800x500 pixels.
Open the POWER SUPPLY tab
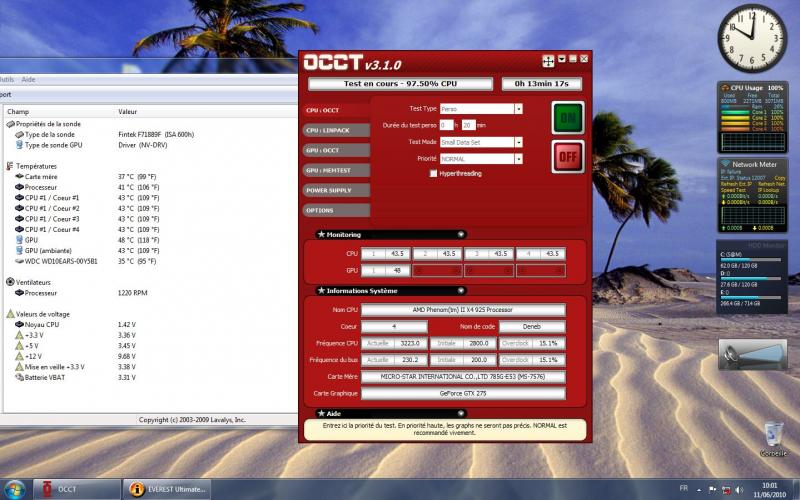(x=336, y=190)
